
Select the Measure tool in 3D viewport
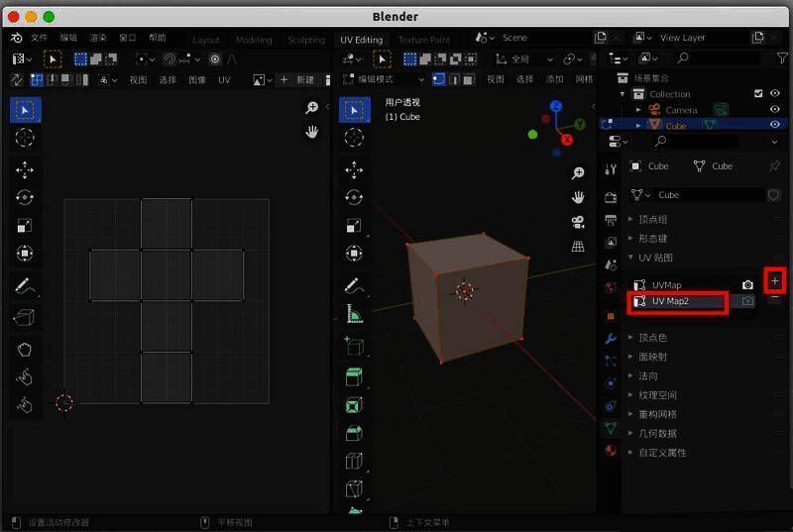coord(354,314)
